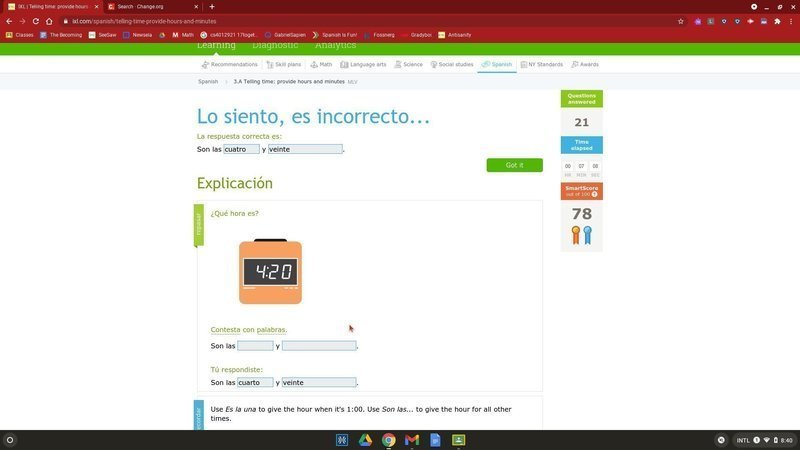800x450 pixels.
Task: Click the Got it button
Action: [x=514, y=165]
